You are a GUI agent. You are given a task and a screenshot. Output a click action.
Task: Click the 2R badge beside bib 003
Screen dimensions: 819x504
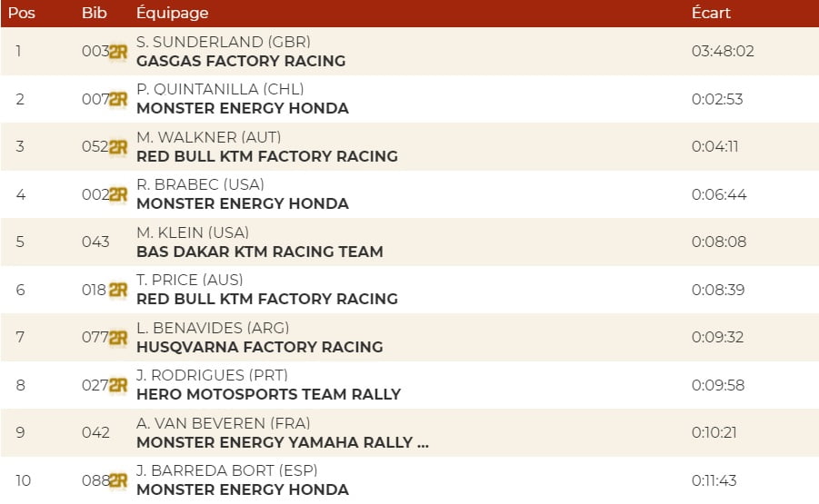118,52
